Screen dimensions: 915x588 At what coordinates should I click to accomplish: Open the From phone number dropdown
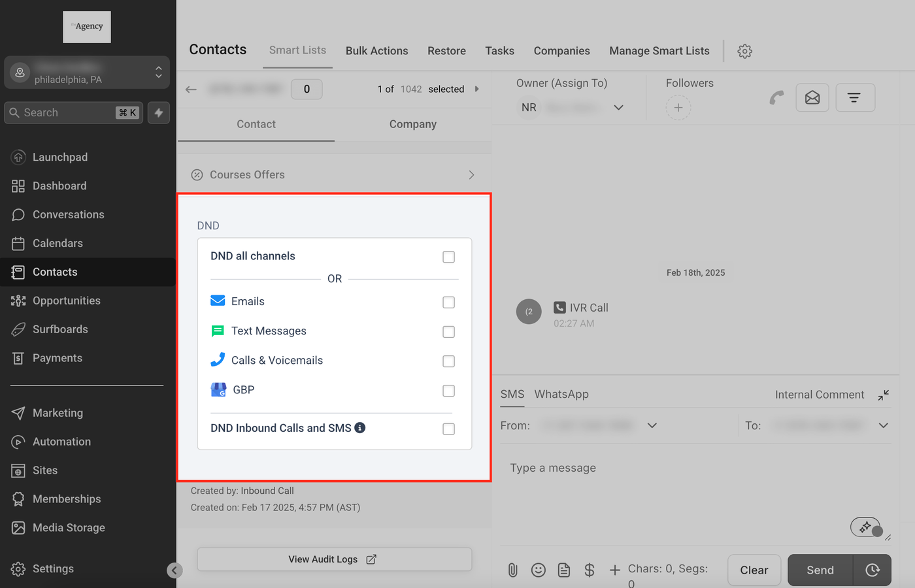[x=652, y=425]
